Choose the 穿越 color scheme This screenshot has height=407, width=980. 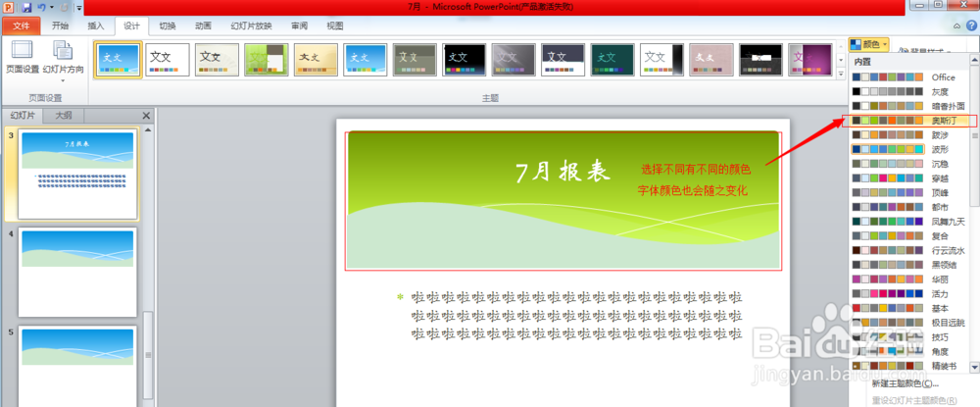(x=909, y=178)
